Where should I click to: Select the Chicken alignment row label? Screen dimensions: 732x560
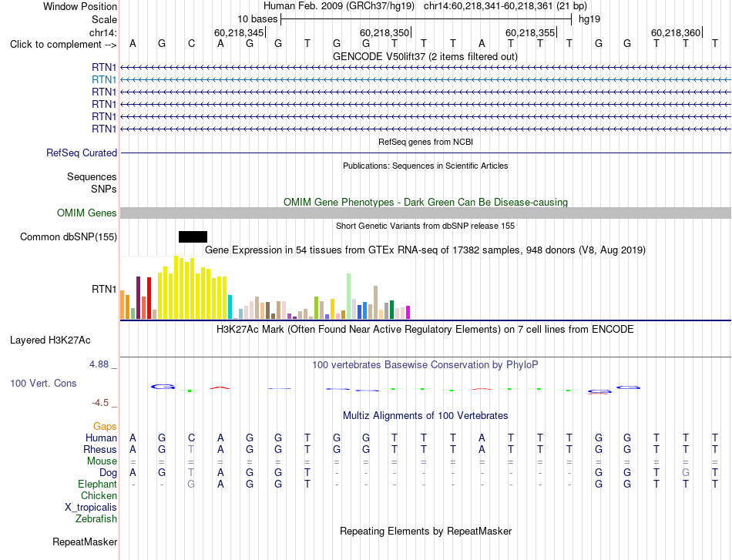(x=99, y=495)
